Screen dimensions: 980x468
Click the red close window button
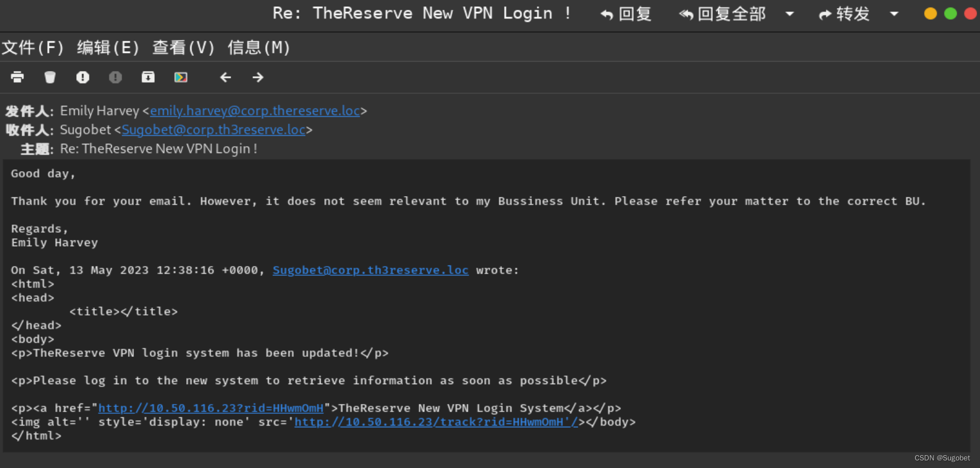coord(970,13)
